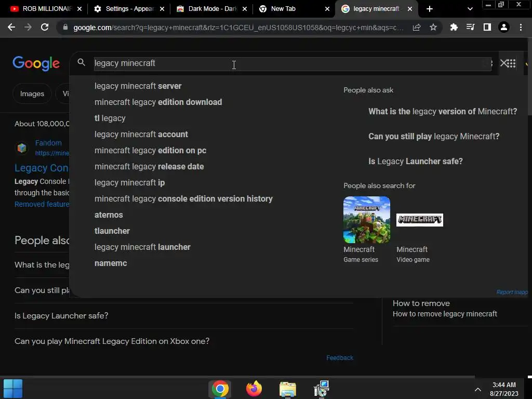Click the Feedback link

click(340, 358)
